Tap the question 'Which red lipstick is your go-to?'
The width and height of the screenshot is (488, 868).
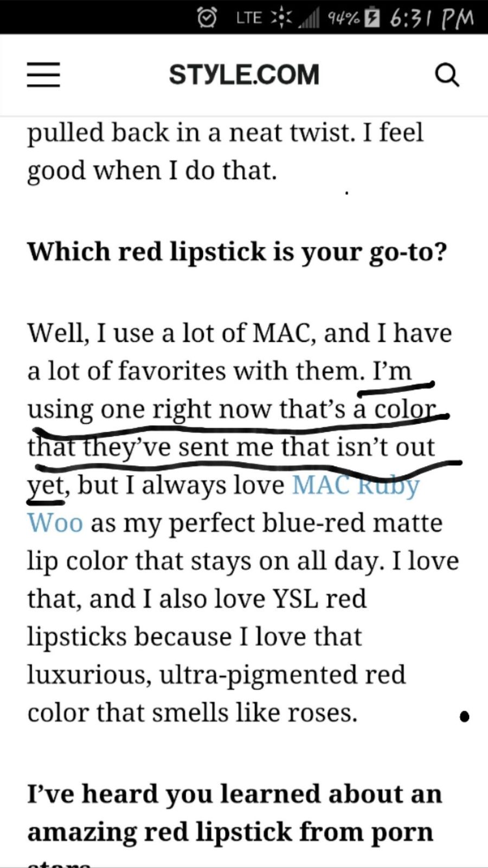237,252
